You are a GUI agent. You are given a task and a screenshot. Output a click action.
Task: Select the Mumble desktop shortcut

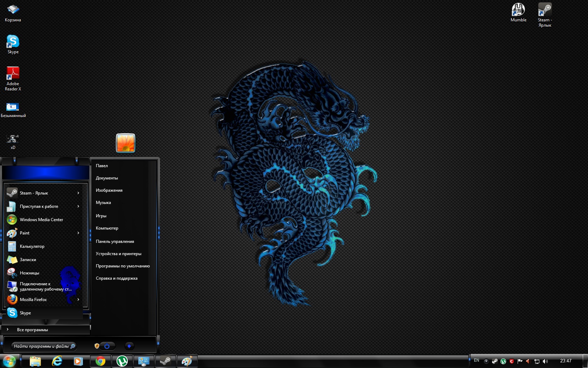518,13
